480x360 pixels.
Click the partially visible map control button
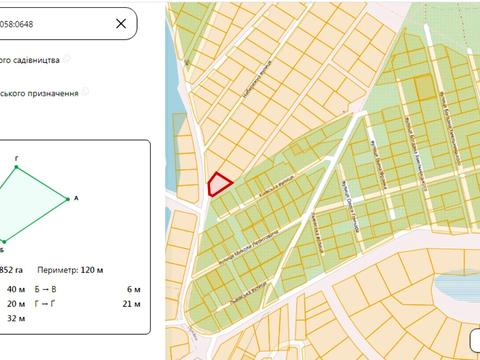point(475,340)
